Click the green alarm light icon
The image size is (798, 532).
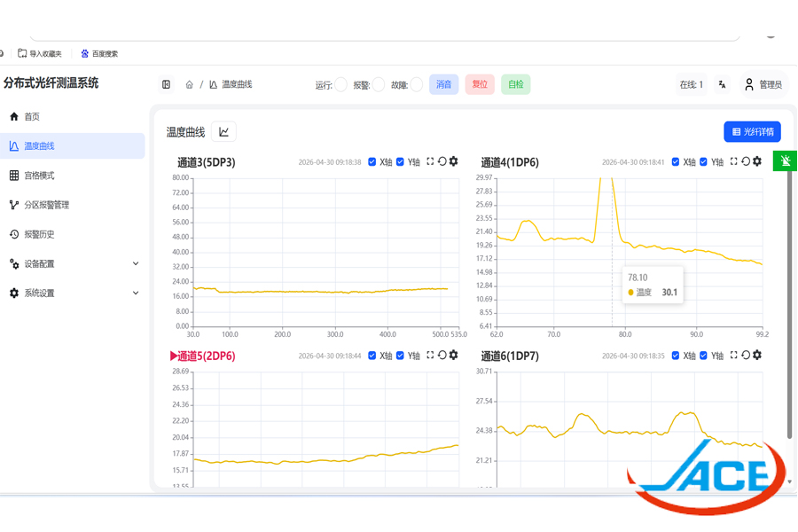coord(785,160)
